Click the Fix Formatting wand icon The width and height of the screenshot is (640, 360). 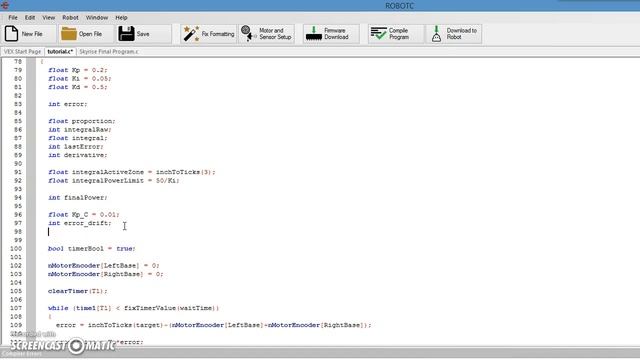(x=191, y=34)
